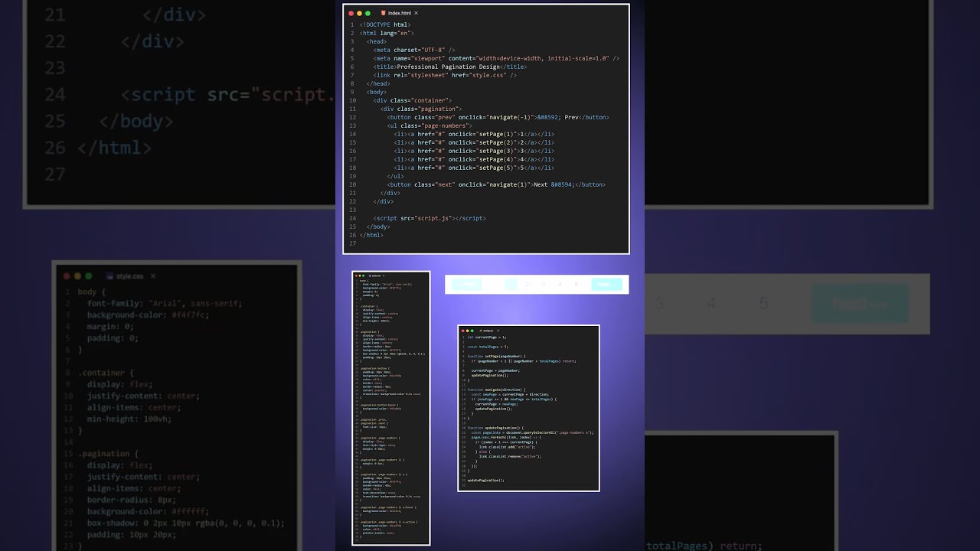Click the '<!DOCTYPE html>' line in index.html
The width and height of the screenshot is (980, 551).
pyautogui.click(x=385, y=24)
